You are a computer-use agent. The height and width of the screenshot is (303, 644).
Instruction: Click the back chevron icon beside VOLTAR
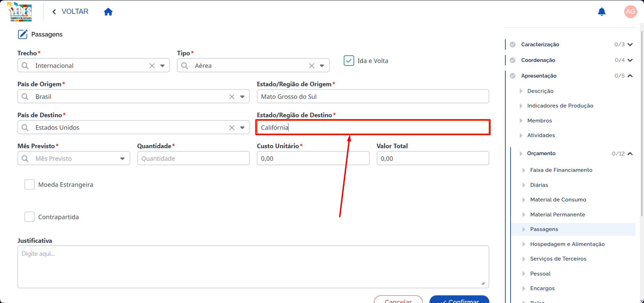(x=54, y=12)
